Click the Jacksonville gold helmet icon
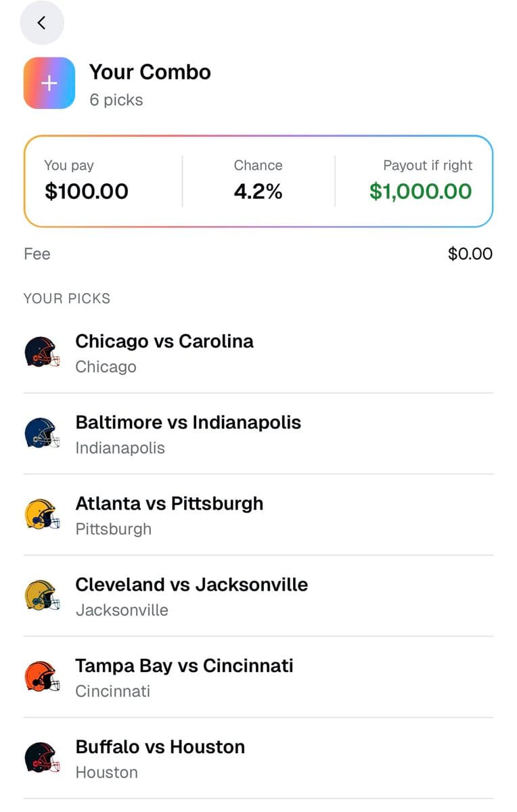This screenshot has width=517, height=812. (42, 595)
